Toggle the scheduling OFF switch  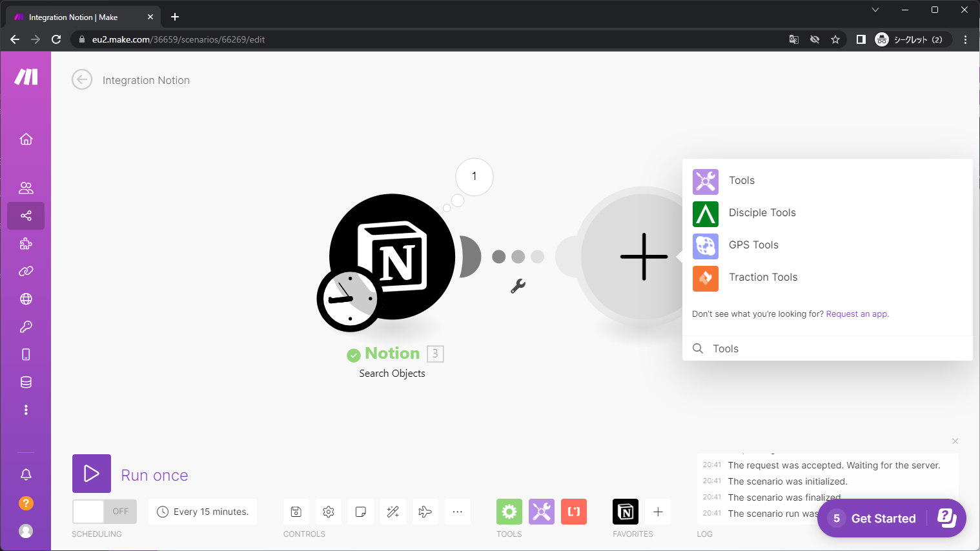click(105, 512)
